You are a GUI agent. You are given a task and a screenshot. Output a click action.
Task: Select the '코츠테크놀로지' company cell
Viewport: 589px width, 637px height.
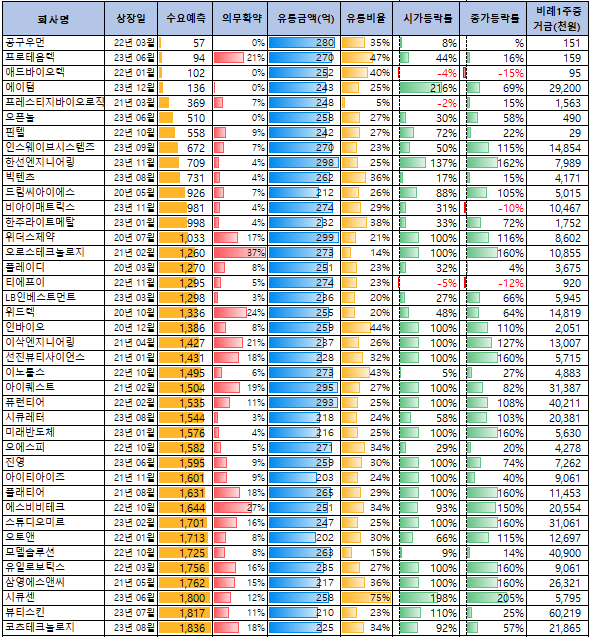tap(53, 628)
